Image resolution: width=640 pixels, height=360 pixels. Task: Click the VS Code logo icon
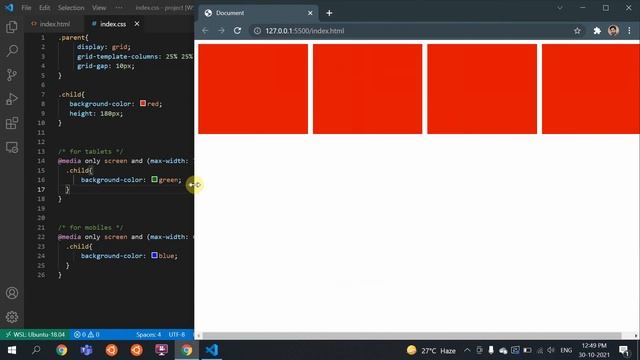point(9,7)
